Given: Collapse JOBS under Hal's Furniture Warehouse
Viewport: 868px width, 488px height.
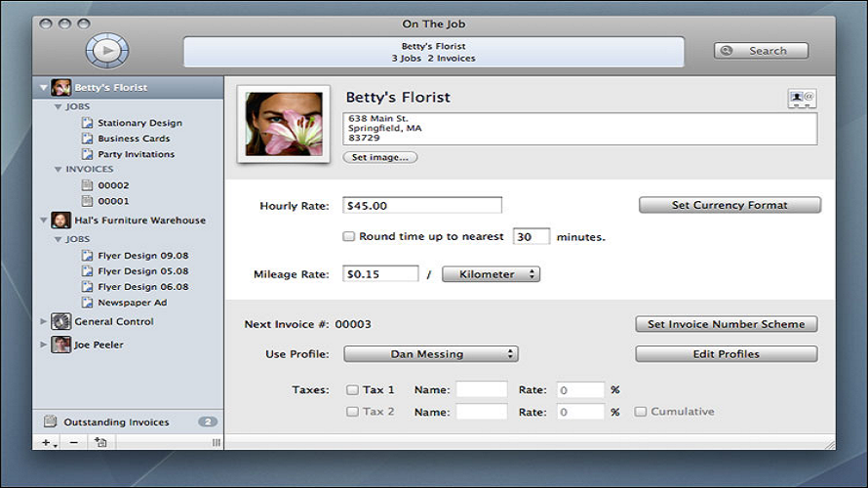Looking at the screenshot, I should click(58, 239).
